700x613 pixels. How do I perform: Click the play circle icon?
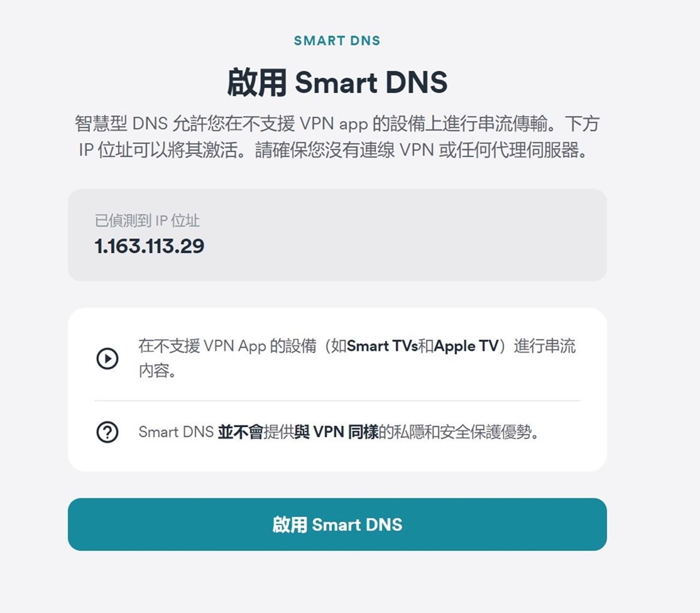coord(107,359)
